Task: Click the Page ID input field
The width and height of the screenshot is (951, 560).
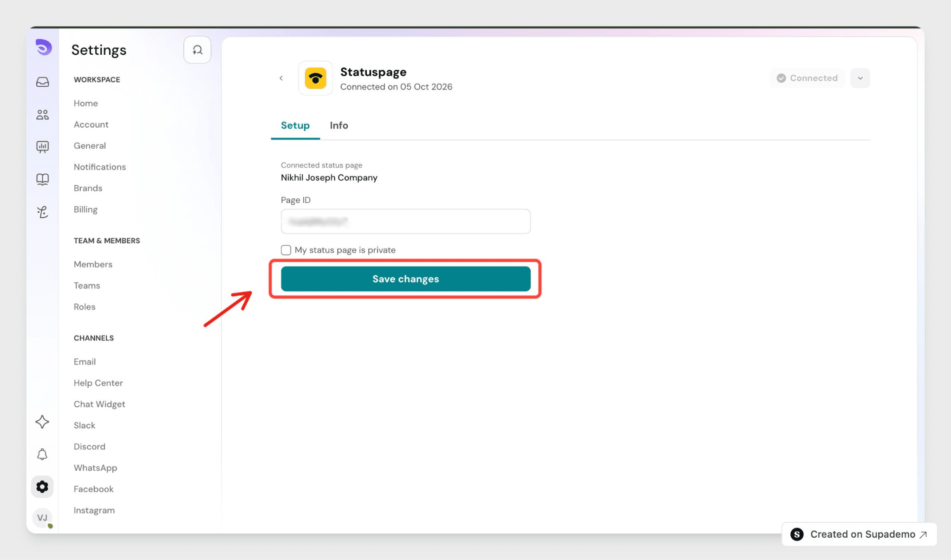Action: point(405,221)
